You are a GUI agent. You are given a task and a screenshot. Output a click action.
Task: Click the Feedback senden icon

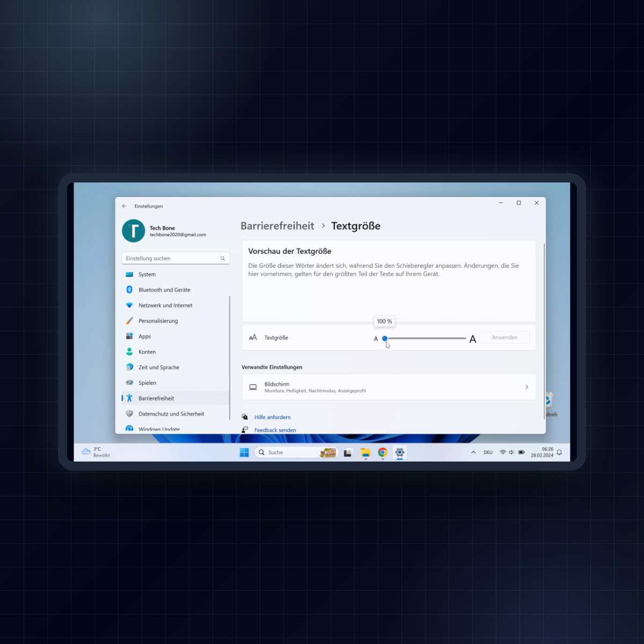tap(245, 430)
